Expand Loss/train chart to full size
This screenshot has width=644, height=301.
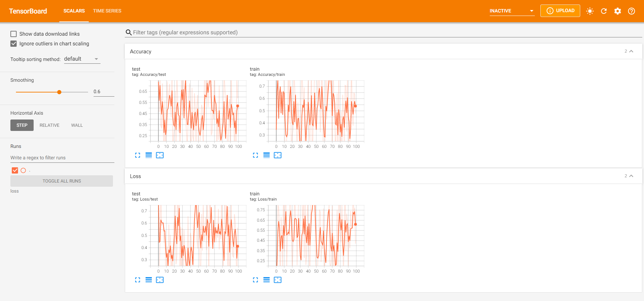point(255,280)
